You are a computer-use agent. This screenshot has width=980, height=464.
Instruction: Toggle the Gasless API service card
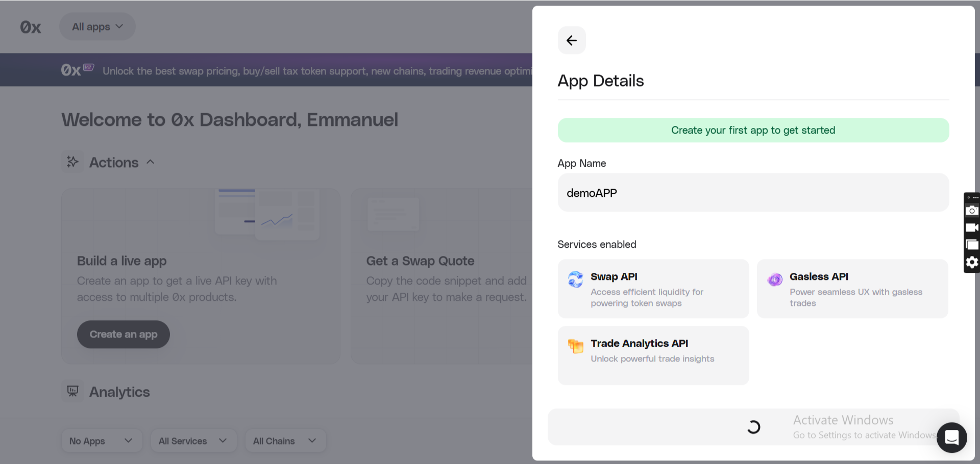point(852,289)
